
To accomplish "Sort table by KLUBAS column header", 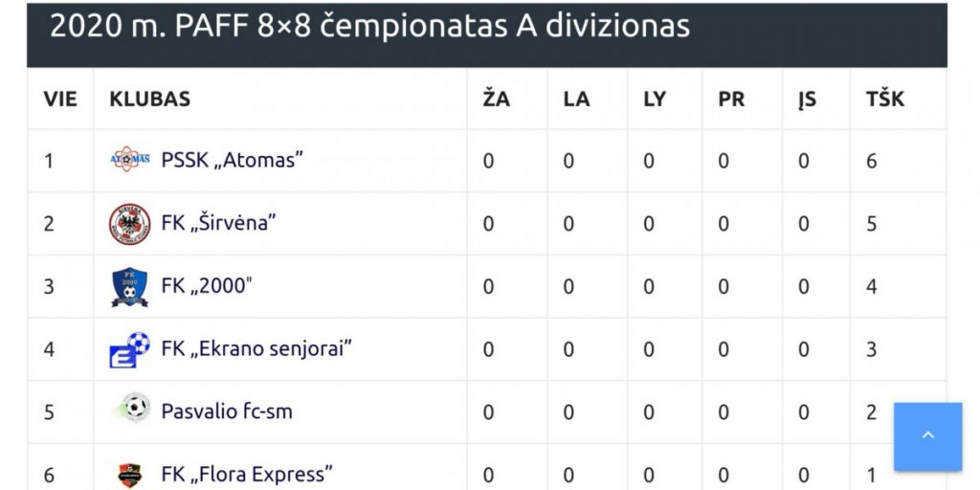I will pyautogui.click(x=149, y=99).
